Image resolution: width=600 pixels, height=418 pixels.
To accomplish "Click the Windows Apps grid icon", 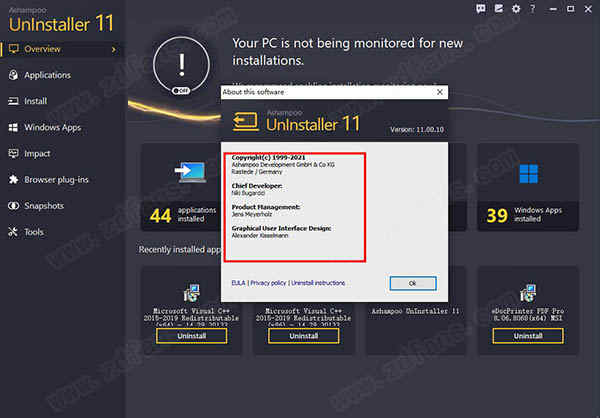I will [x=13, y=127].
